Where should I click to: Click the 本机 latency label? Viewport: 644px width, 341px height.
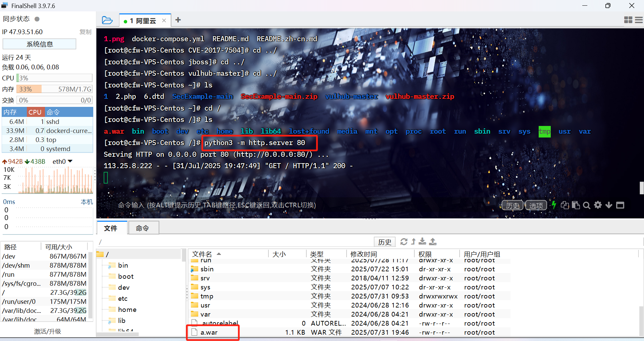[x=87, y=202]
